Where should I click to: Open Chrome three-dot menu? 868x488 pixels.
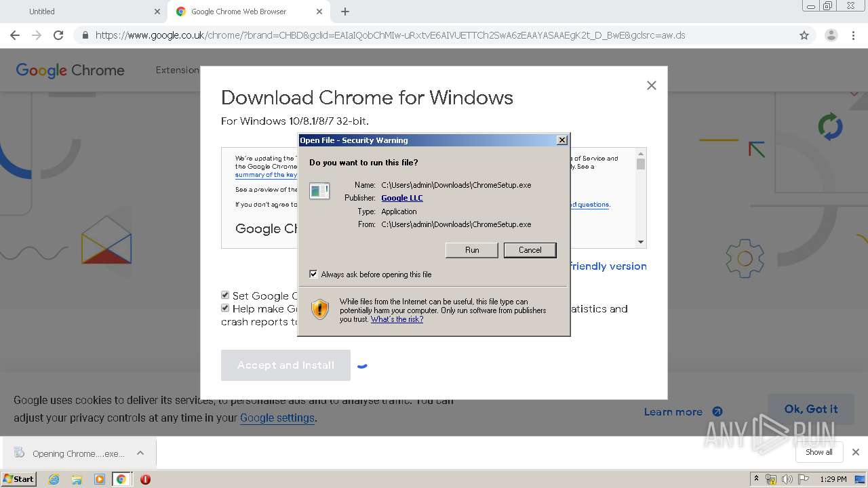[853, 35]
